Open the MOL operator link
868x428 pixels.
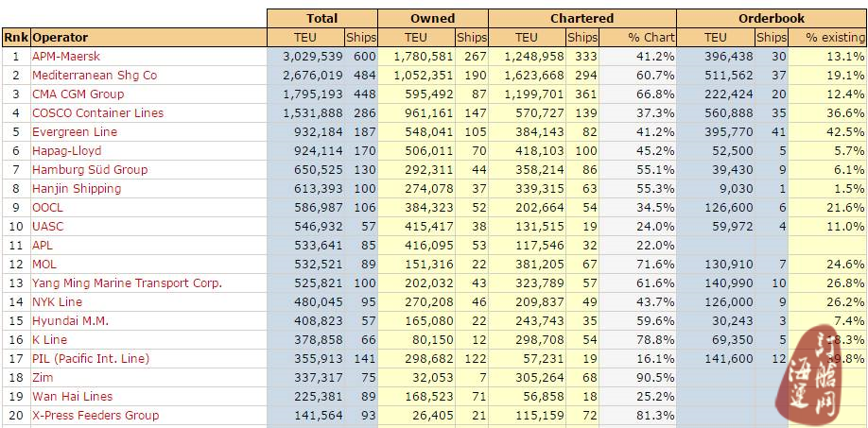[x=44, y=264]
